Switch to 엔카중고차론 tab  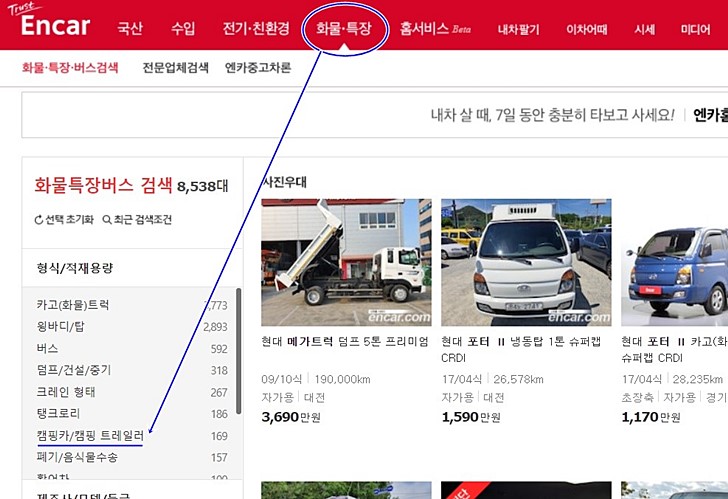pyautogui.click(x=258, y=68)
